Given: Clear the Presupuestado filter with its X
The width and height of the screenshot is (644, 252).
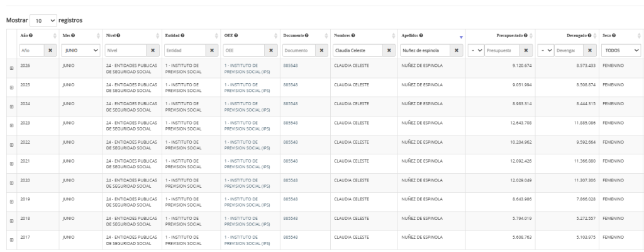Looking at the screenshot, I should pos(526,50).
